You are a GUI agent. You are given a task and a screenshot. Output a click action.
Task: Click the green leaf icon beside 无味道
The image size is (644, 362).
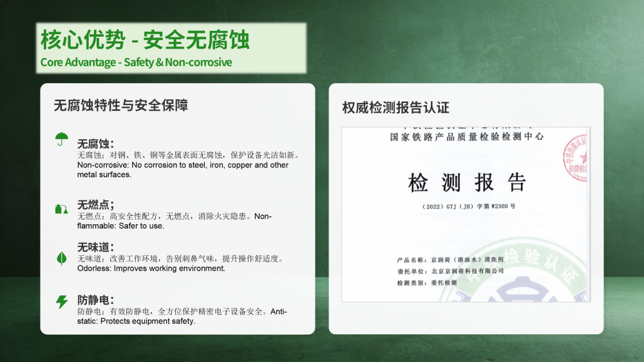tap(62, 258)
